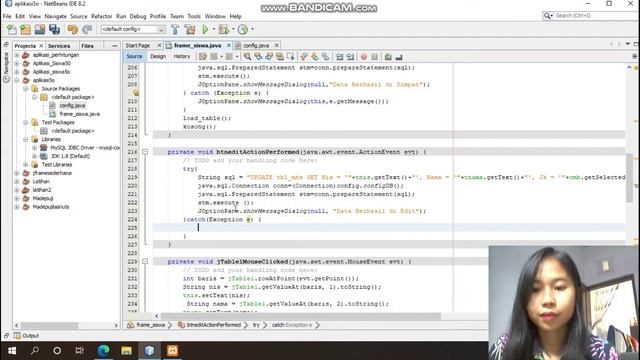Click the Search (Ctrl+I) input field
Viewport: 640px width, 360px height.
coord(592,16)
